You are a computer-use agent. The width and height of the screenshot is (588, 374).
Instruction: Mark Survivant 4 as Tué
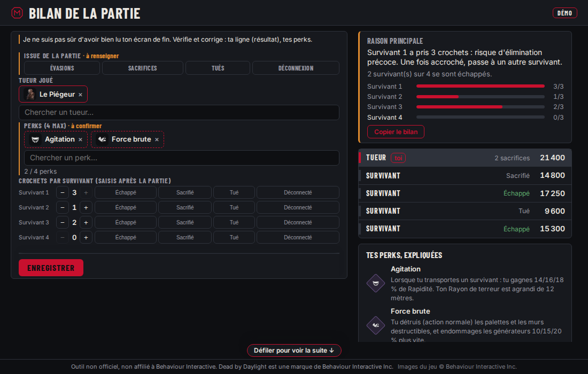234,238
